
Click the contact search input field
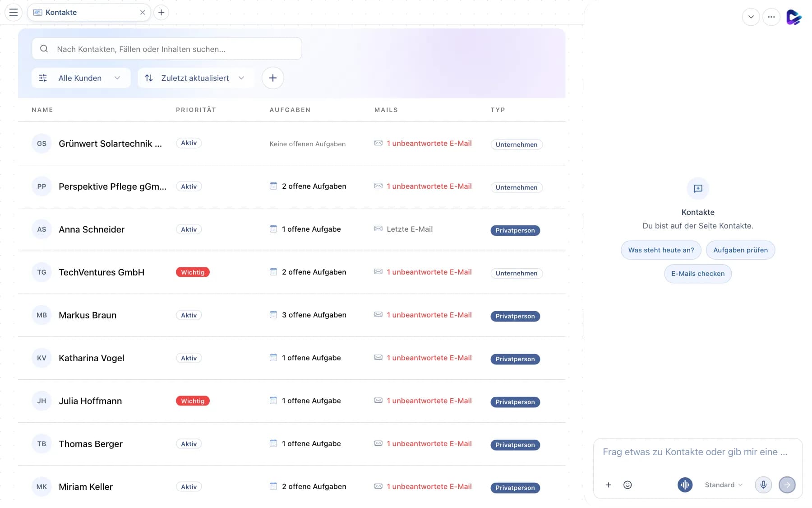(167, 49)
